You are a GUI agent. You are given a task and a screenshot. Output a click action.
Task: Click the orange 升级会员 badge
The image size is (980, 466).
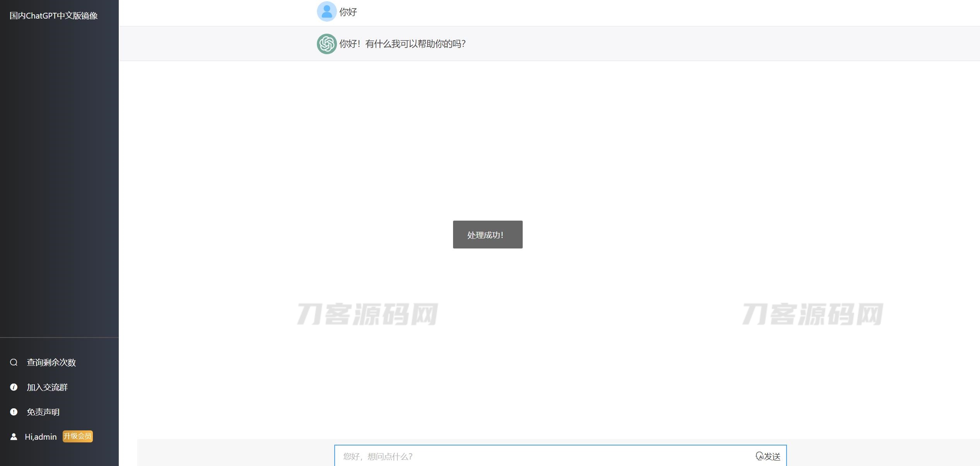(78, 436)
